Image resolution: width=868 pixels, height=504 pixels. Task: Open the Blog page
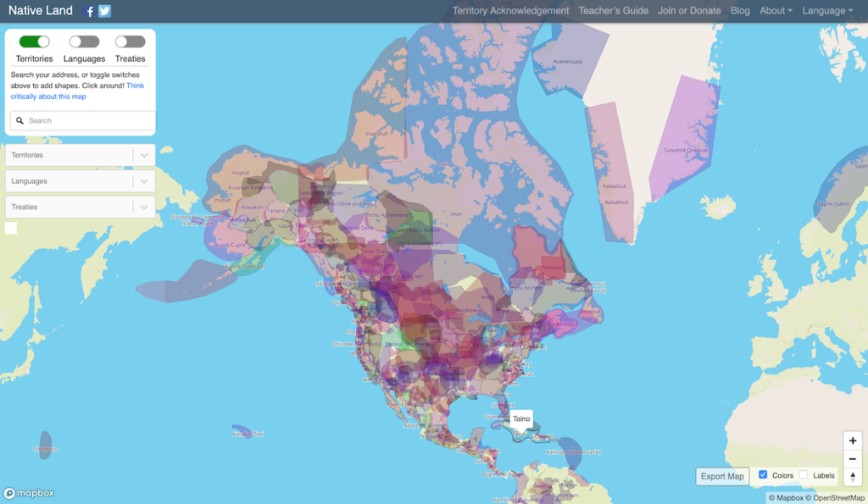click(740, 10)
